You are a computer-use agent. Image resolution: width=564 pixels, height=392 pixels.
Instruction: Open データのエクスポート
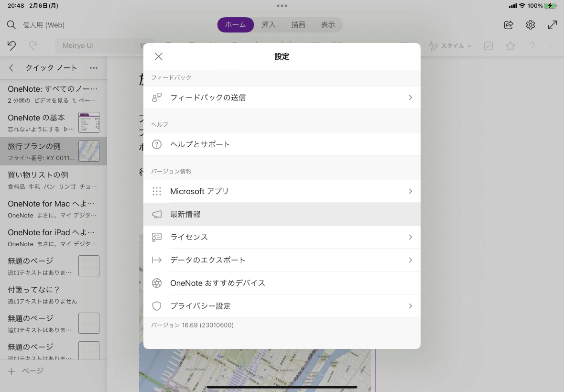click(x=282, y=260)
